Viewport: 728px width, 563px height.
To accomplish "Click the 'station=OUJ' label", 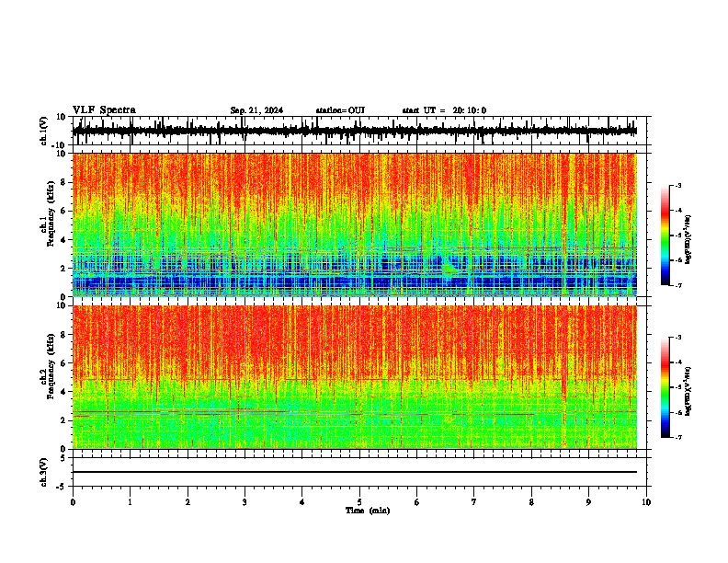I will pyautogui.click(x=340, y=110).
